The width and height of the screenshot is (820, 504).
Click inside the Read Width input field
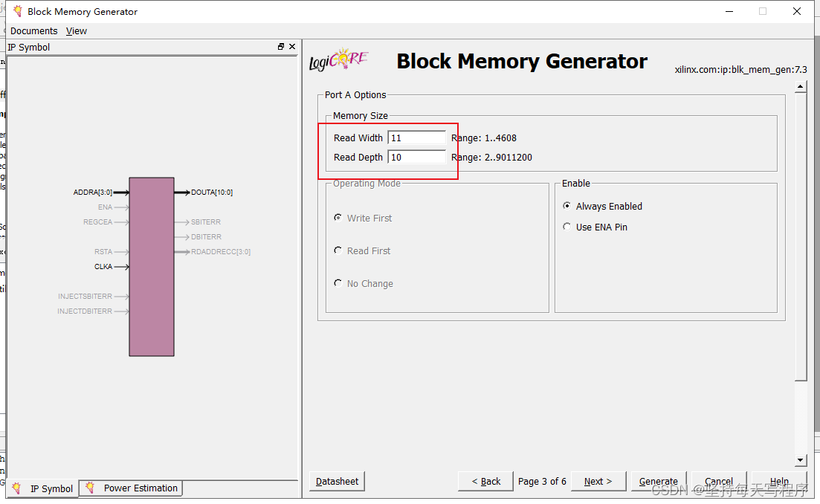click(416, 137)
